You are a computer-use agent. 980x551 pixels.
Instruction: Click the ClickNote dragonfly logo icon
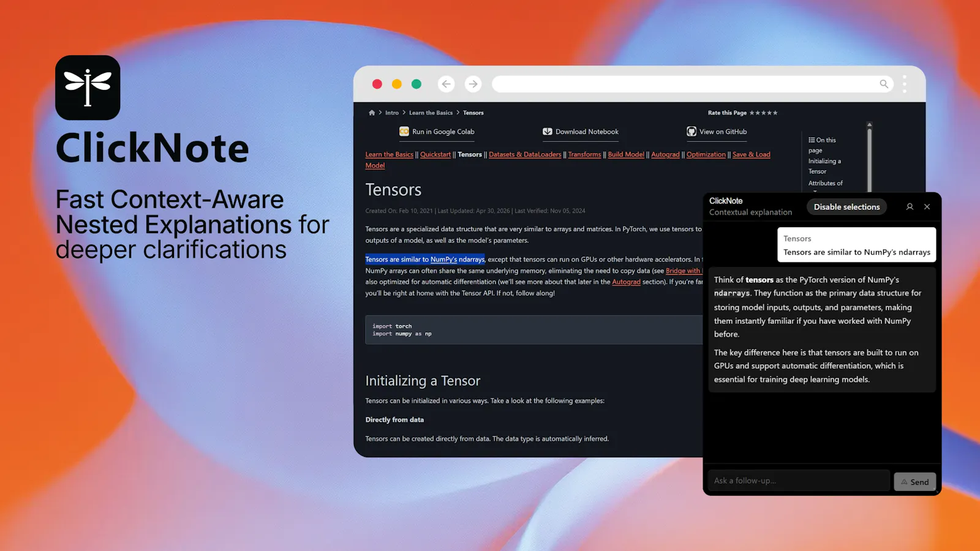coord(88,88)
